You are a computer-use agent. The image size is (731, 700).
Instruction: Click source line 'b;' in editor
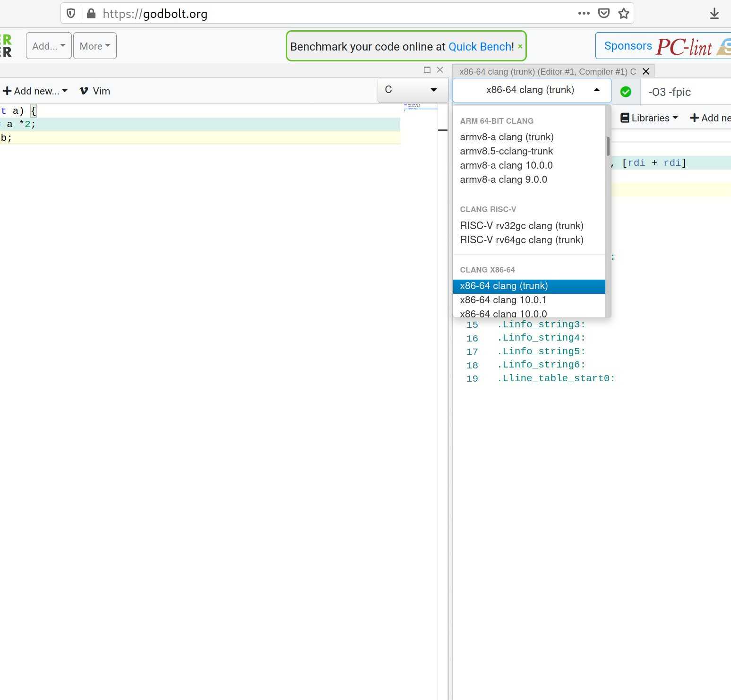pyautogui.click(x=200, y=138)
